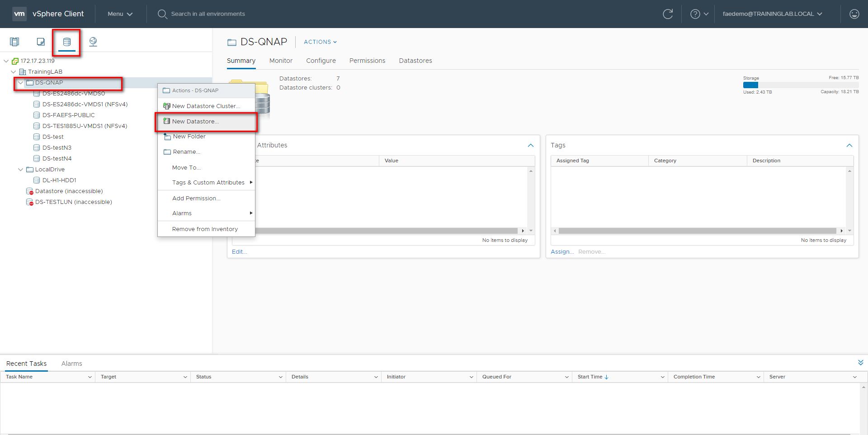Click the TrainingLAB datacenter icon
The width and height of the screenshot is (868, 435).
(x=23, y=72)
